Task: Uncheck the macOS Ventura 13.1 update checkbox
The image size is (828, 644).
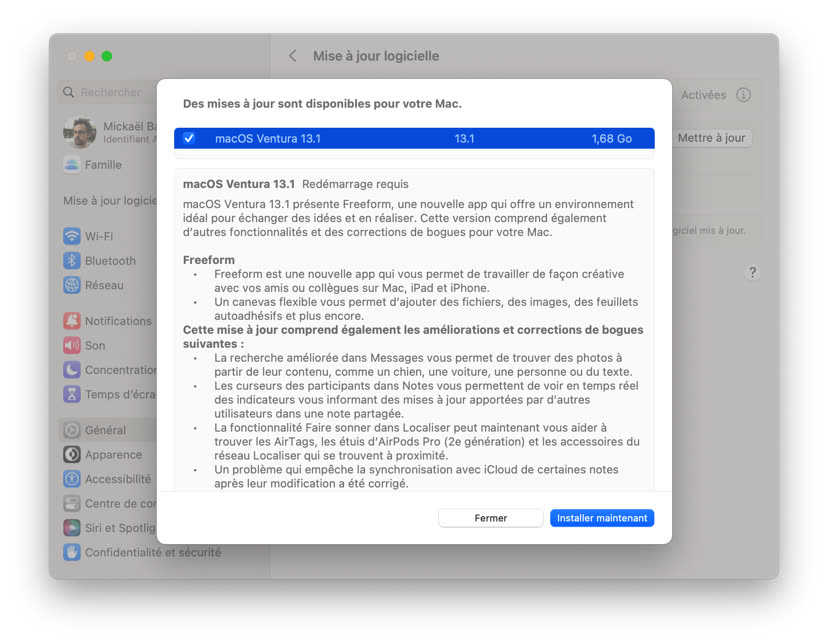Action: 189,138
